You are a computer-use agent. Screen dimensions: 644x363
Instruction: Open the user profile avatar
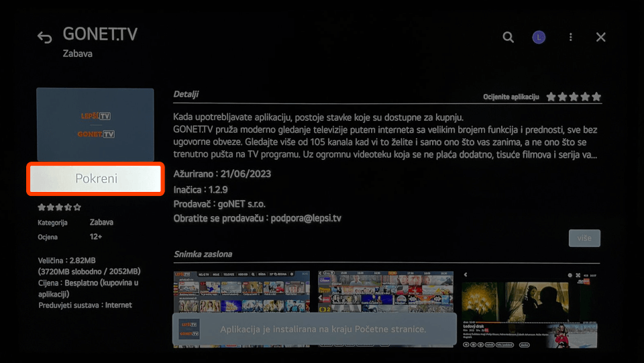539,38
